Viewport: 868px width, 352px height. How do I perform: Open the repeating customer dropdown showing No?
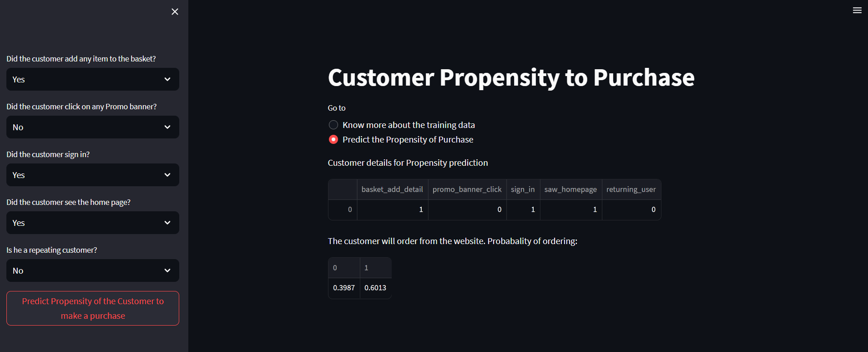point(92,270)
